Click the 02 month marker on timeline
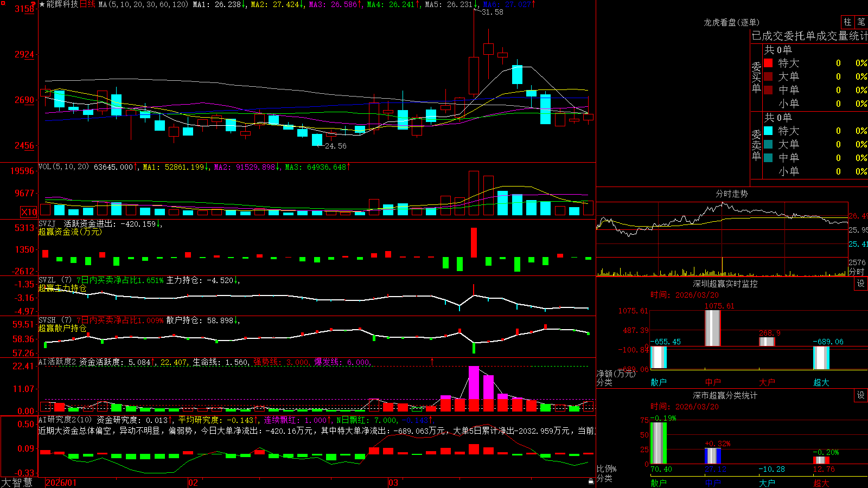The image size is (868, 488). pyautogui.click(x=193, y=483)
